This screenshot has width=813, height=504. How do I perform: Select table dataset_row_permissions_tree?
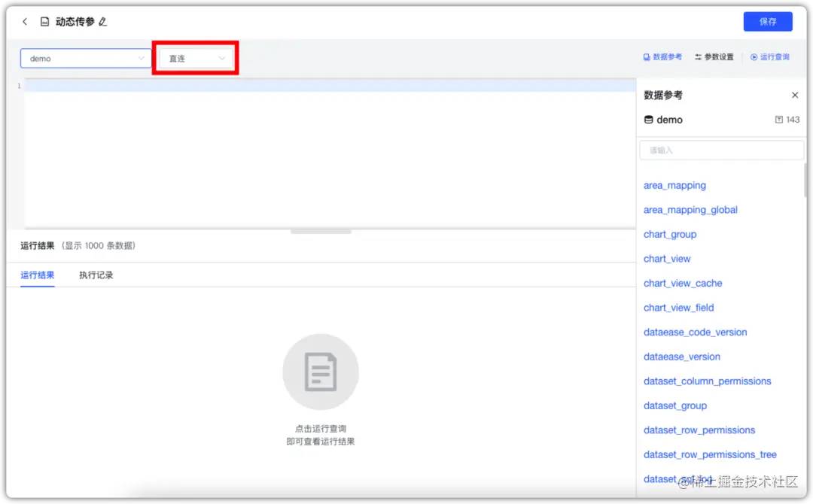[x=710, y=454]
